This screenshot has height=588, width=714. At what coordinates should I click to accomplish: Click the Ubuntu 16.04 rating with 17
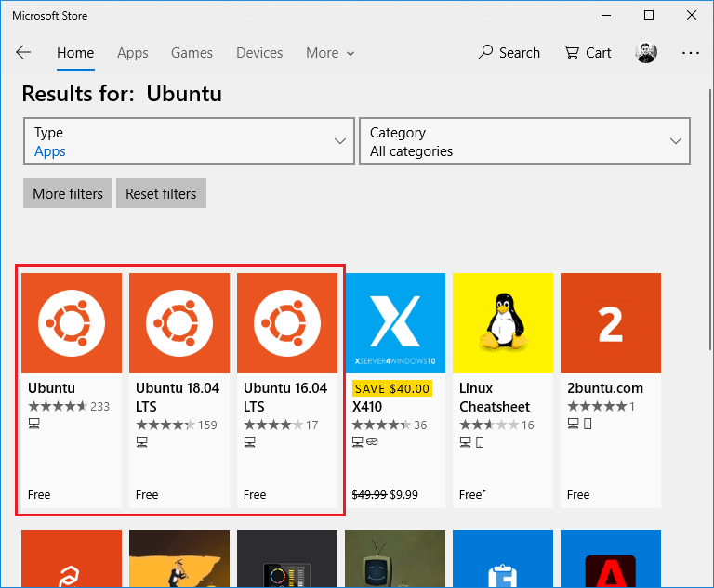(x=281, y=425)
